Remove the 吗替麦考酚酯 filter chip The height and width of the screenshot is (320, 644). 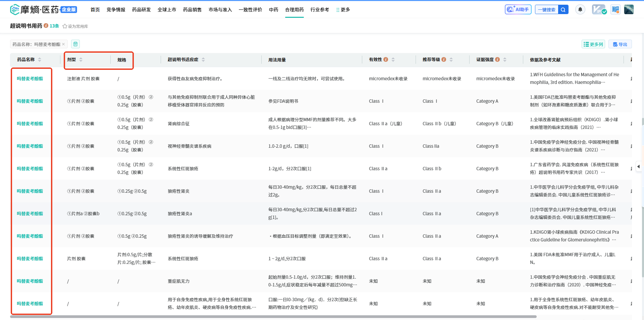click(x=63, y=44)
